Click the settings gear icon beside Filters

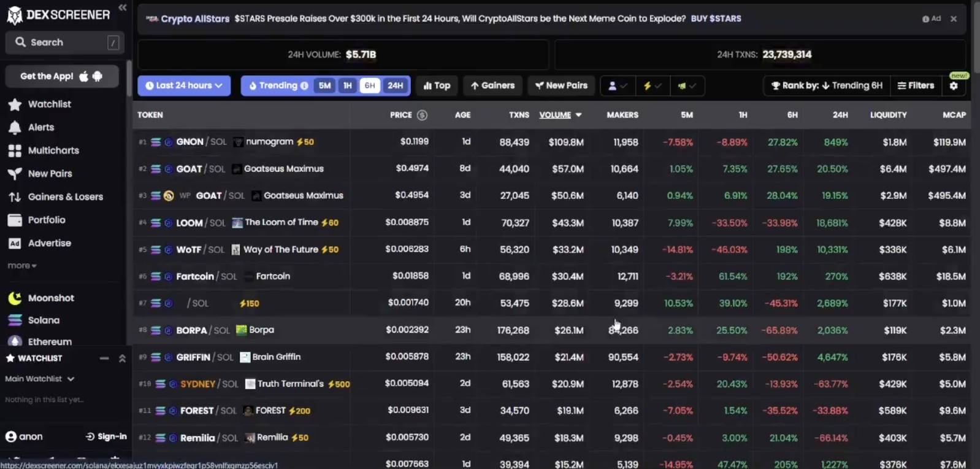pyautogui.click(x=954, y=86)
